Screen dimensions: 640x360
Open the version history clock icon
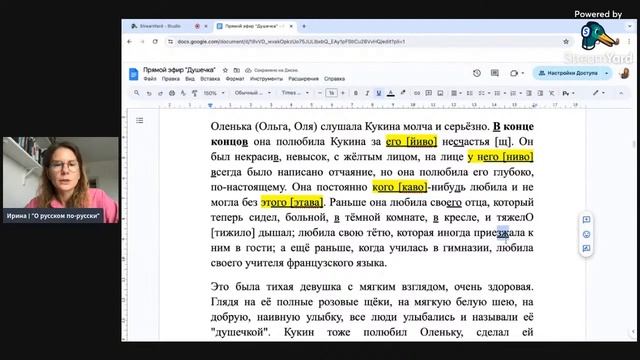477,73
